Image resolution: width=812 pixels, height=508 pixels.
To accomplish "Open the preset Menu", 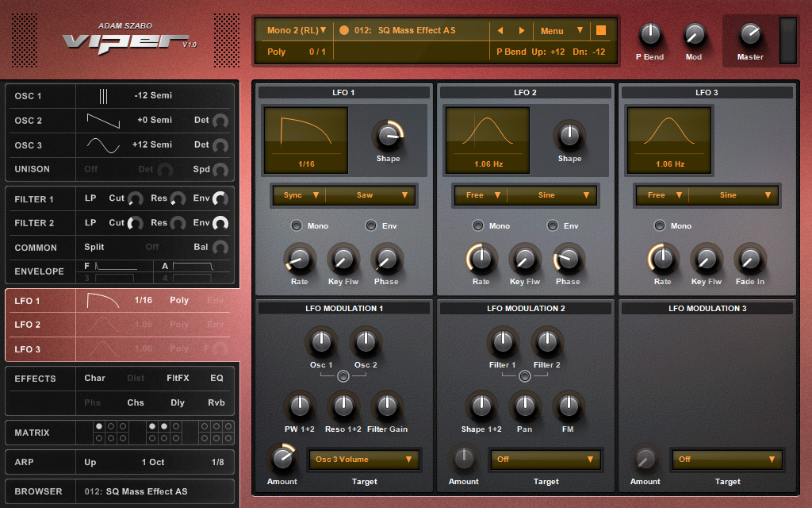I will point(561,31).
